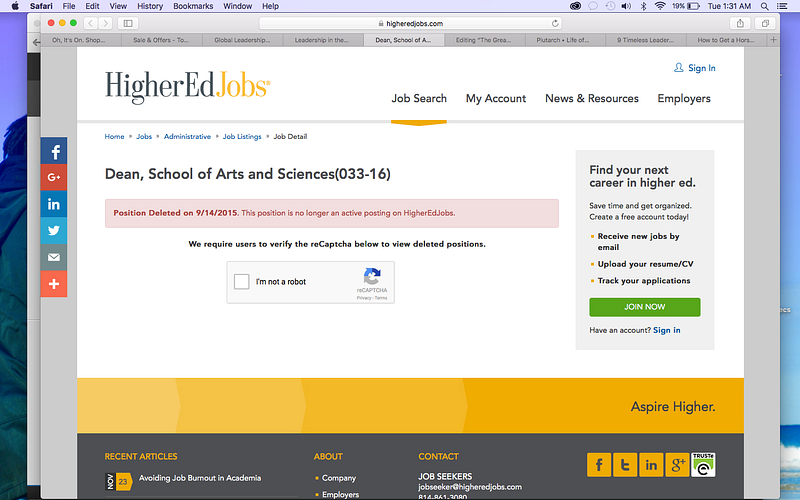Share page via LinkedIn sidebar icon
This screenshot has width=800, height=500.
click(x=54, y=204)
